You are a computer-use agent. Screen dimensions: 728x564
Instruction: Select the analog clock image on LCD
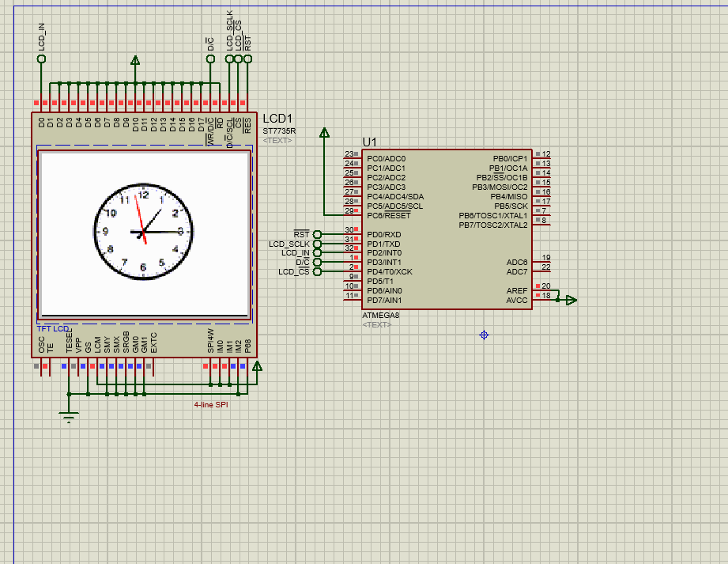(144, 231)
